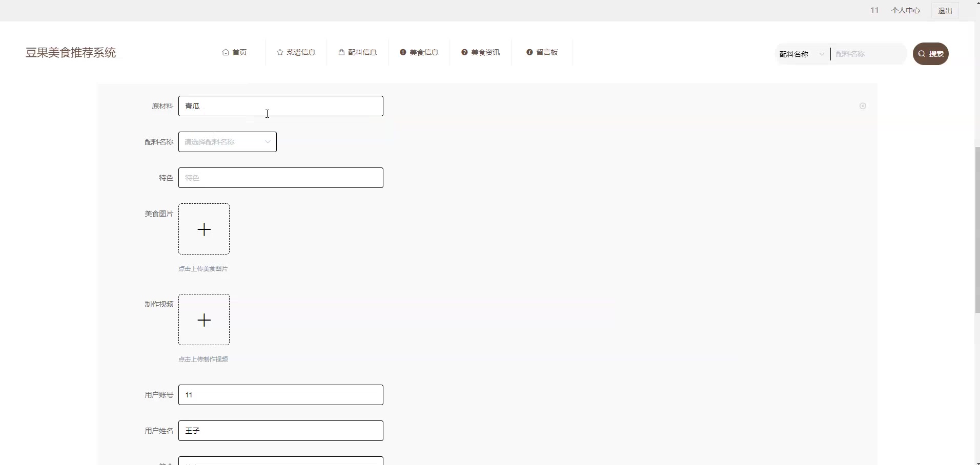Click the star icon beside 菜谱信息
Screen dimensions: 980x465
pos(280,52)
